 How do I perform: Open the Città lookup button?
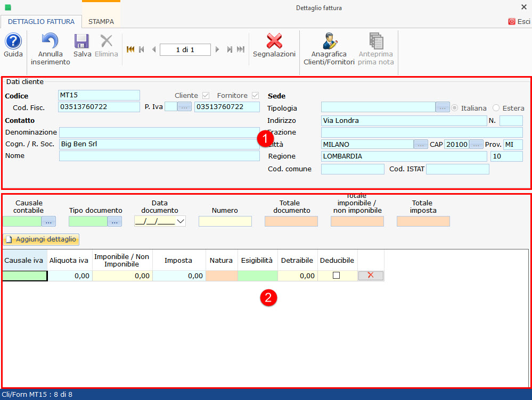coord(421,145)
